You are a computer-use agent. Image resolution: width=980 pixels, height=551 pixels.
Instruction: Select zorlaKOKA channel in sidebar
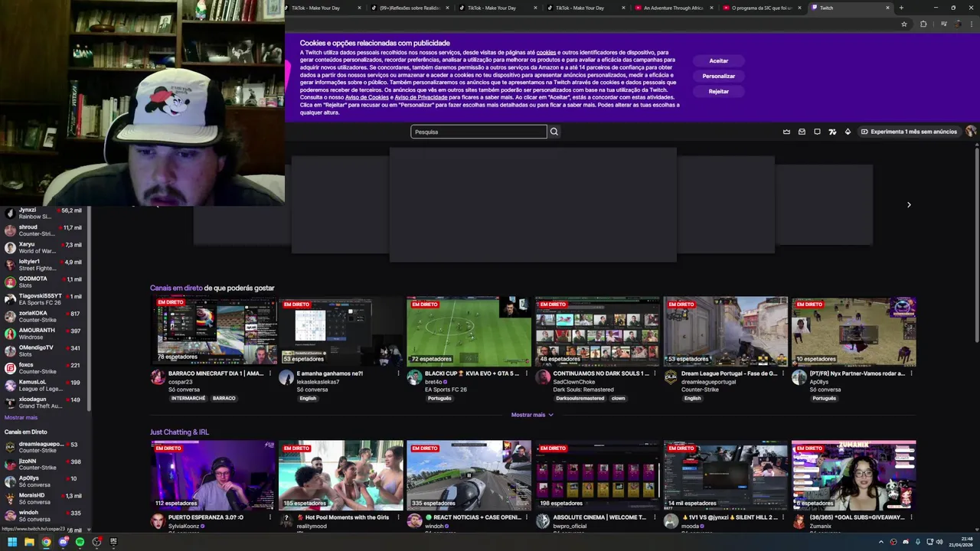point(44,316)
